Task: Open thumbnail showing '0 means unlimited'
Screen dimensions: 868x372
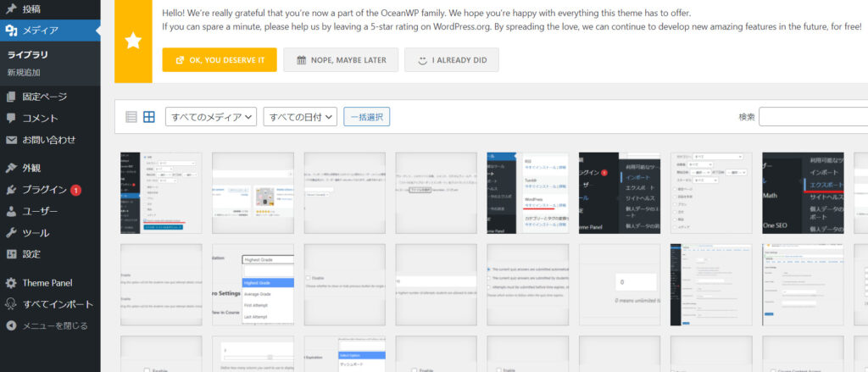Action: [620, 285]
